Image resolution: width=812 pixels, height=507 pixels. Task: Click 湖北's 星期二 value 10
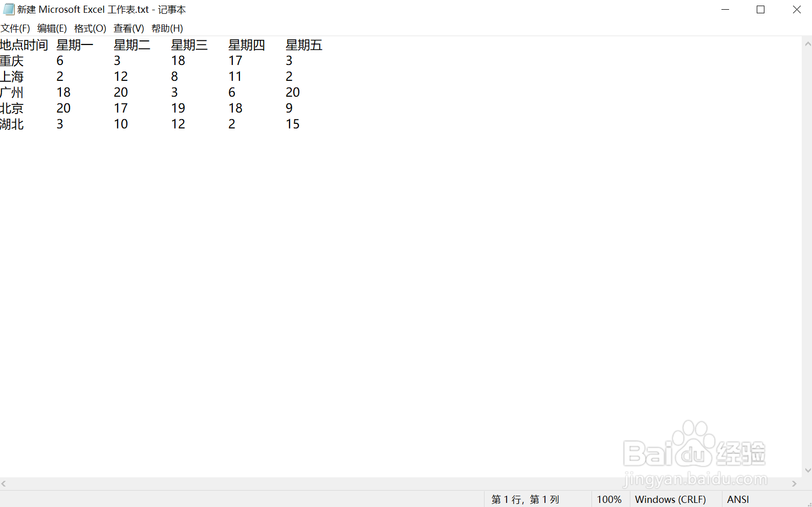point(121,124)
